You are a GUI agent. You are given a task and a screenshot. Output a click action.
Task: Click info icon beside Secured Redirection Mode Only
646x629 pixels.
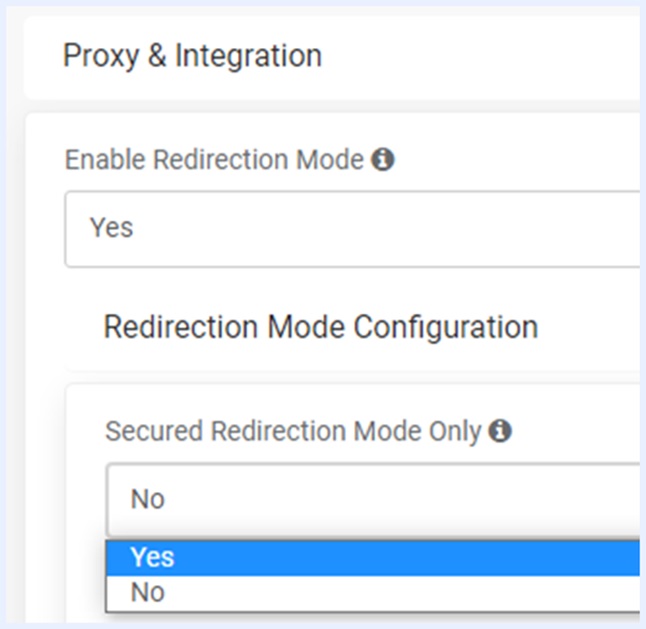coord(500,431)
